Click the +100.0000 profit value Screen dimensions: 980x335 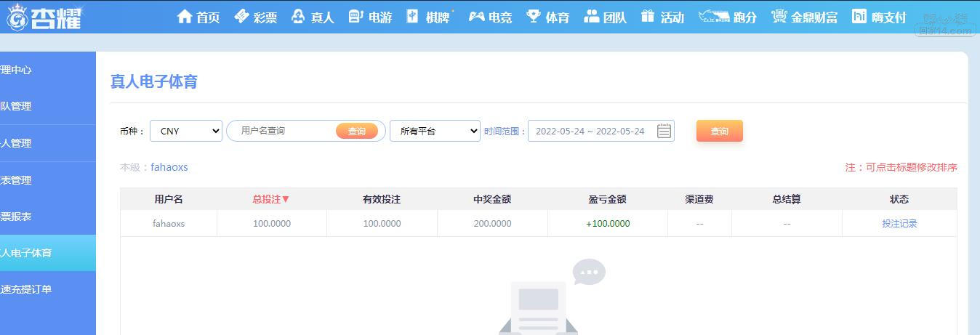[608, 224]
